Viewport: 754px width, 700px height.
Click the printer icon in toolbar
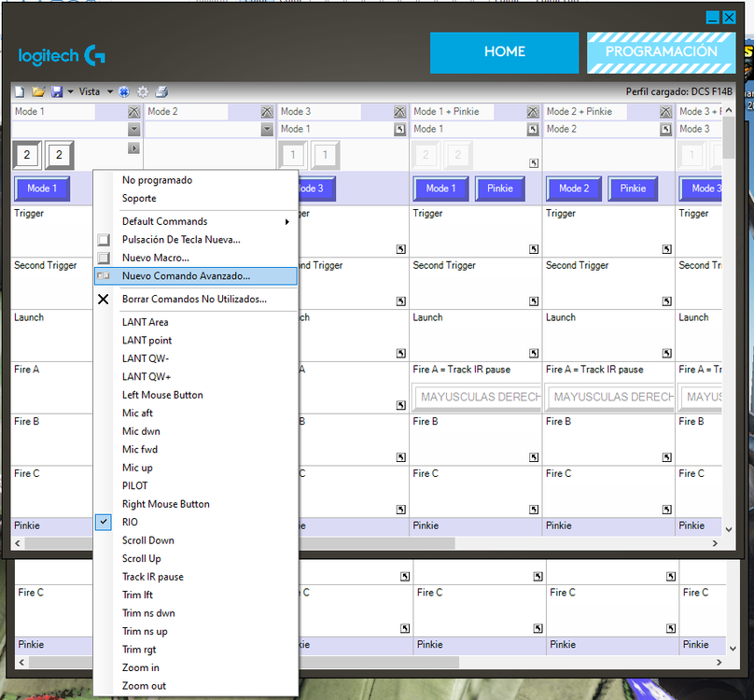click(x=161, y=91)
